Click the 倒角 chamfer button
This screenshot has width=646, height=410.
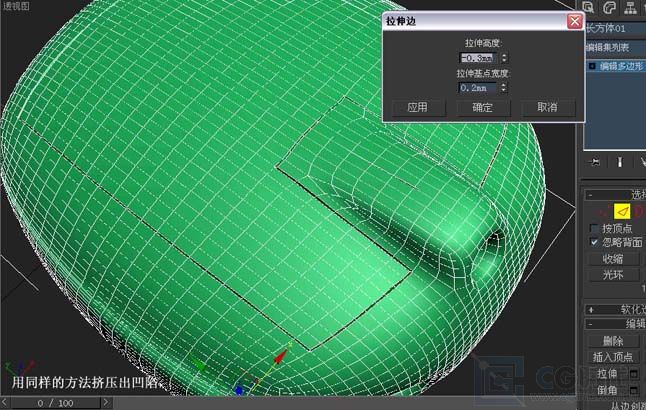(607, 390)
